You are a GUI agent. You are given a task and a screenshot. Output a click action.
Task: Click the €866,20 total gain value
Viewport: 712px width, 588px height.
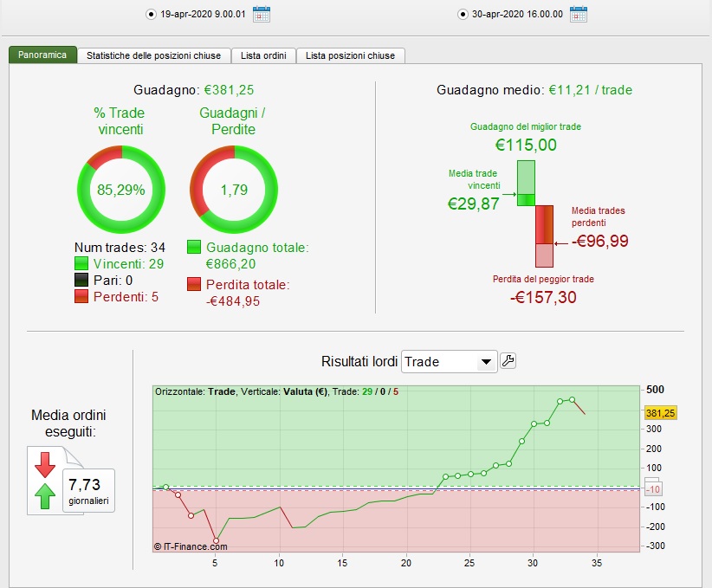pos(230,264)
